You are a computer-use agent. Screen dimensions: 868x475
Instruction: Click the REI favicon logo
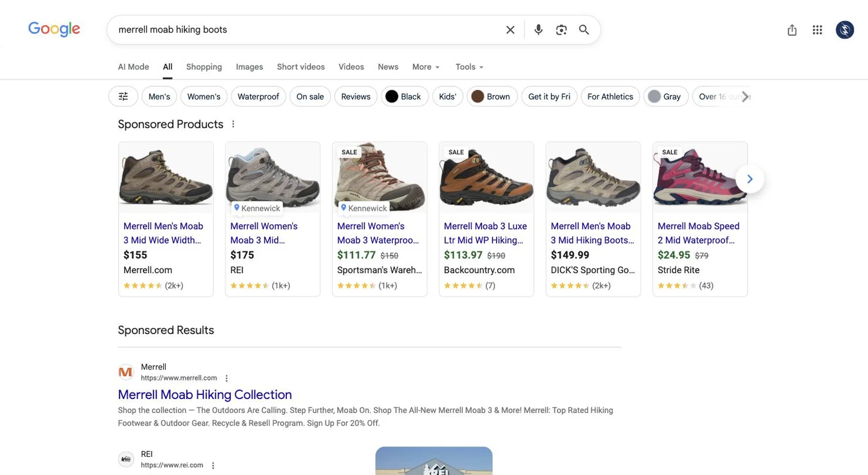tap(125, 459)
